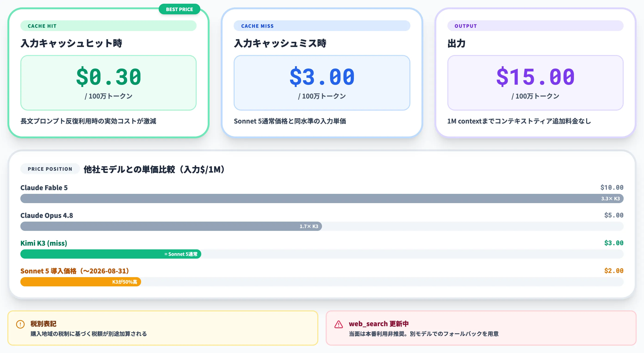644x353 pixels.
Task: Click the BEST PRICE badge
Action: (179, 9)
